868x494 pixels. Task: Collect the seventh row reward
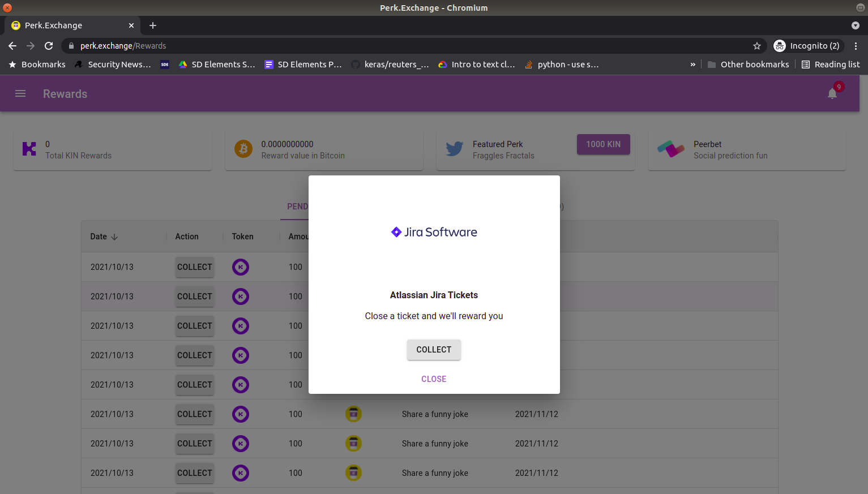[x=195, y=444]
